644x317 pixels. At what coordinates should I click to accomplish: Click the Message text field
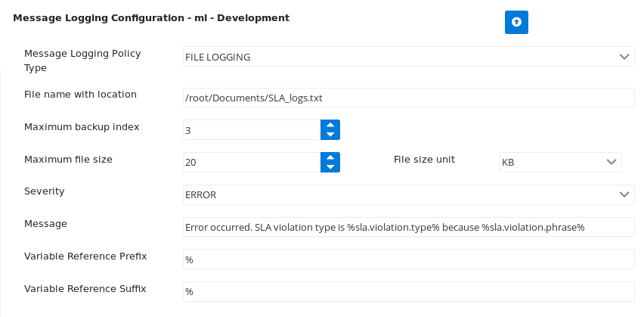pos(409,227)
